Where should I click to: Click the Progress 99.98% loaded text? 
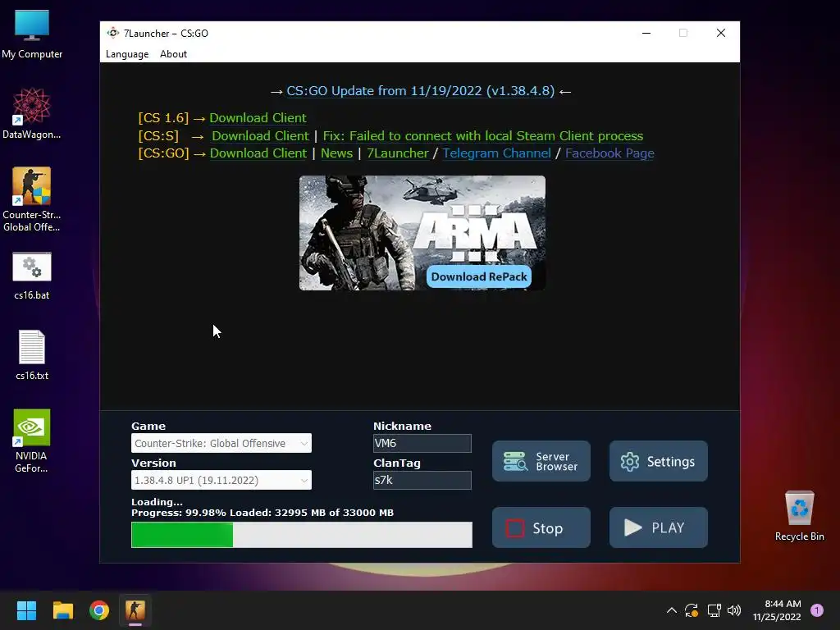pyautogui.click(x=262, y=513)
